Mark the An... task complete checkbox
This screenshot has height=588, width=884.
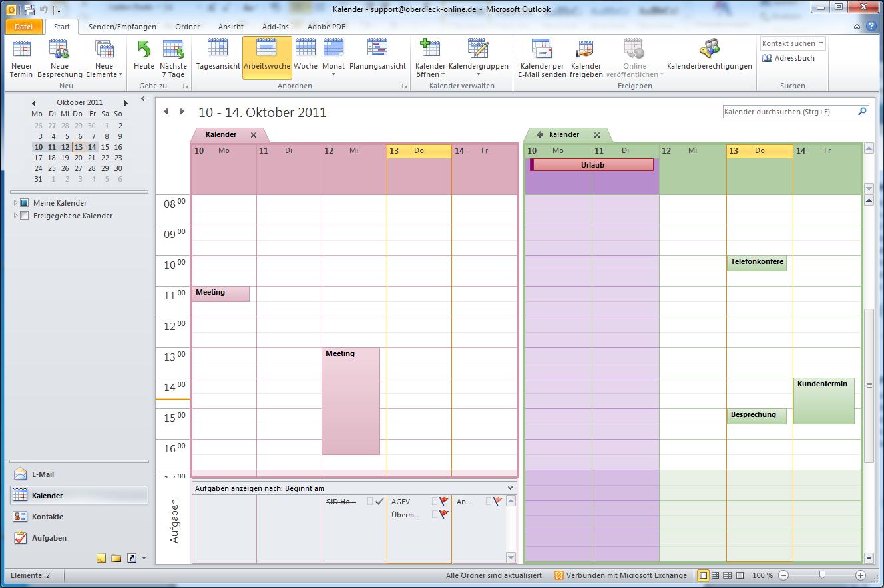489,502
